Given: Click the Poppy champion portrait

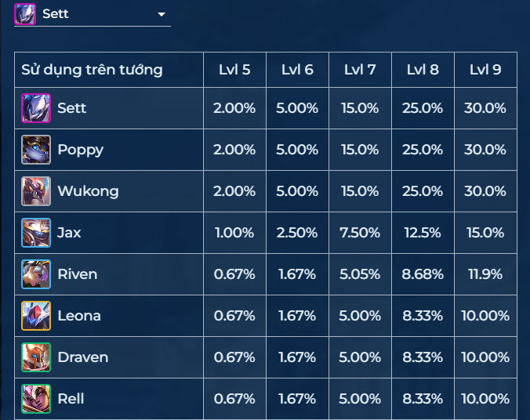Looking at the screenshot, I should [36, 150].
